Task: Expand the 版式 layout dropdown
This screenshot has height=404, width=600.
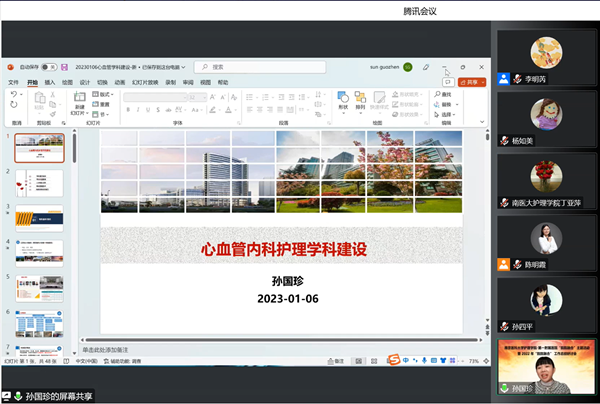Action: [x=104, y=94]
